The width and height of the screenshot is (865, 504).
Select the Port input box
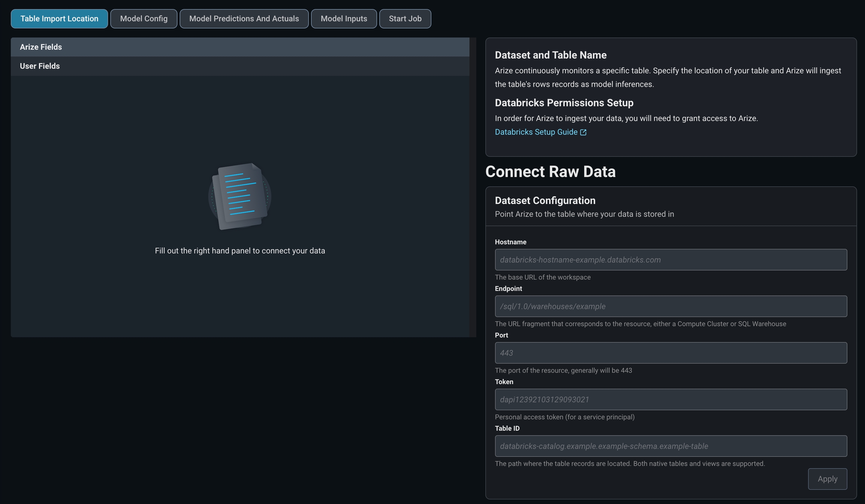tap(671, 353)
